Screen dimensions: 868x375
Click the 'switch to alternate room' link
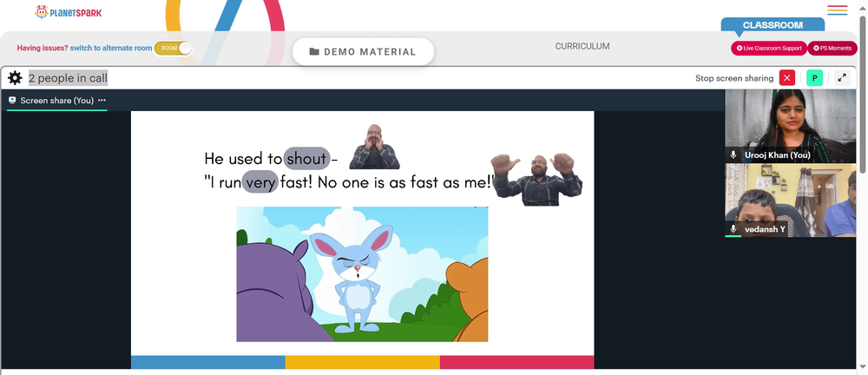(x=111, y=49)
